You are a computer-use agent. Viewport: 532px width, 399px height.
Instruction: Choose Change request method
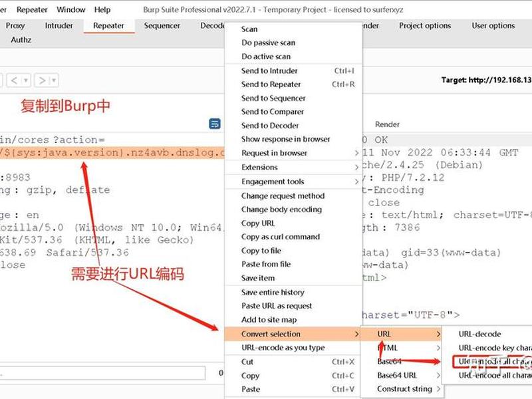click(x=293, y=196)
